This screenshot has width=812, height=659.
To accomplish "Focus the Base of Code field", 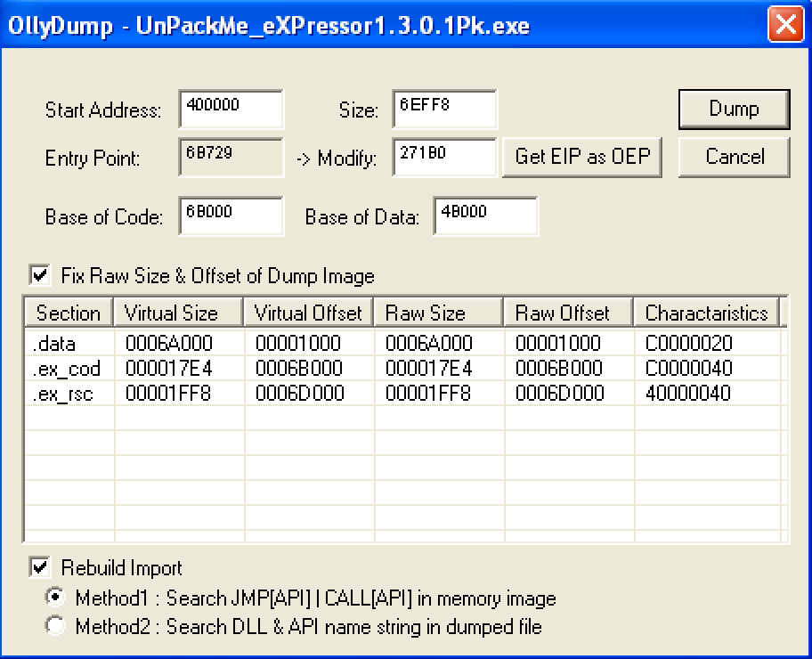I will [x=231, y=216].
